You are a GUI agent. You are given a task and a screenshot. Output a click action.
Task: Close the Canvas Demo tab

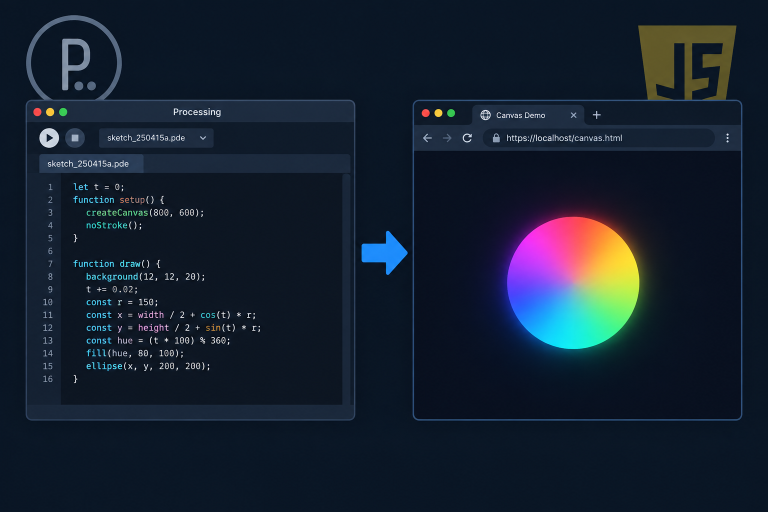(x=574, y=115)
